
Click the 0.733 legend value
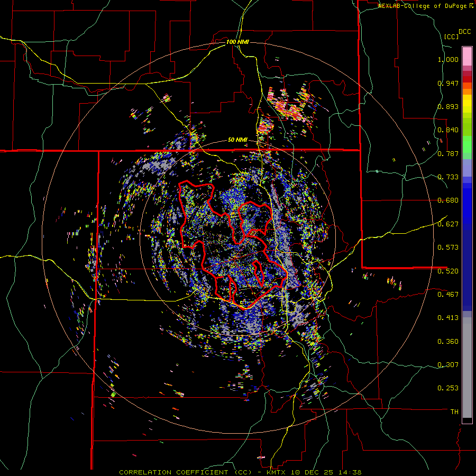pyautogui.click(x=448, y=177)
